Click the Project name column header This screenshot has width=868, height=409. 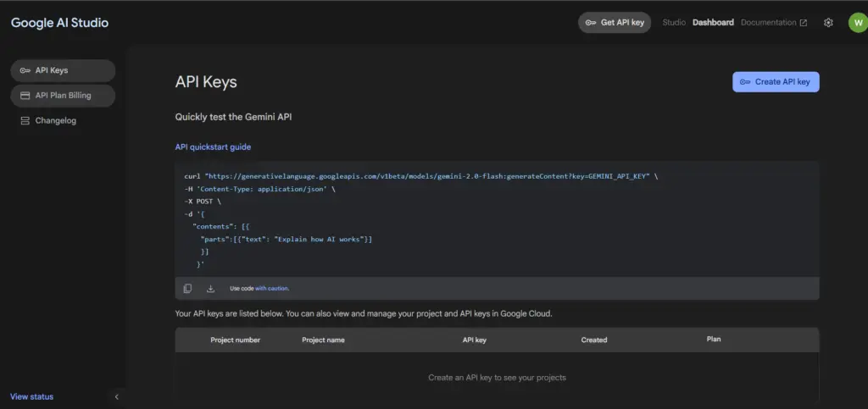[x=323, y=340]
